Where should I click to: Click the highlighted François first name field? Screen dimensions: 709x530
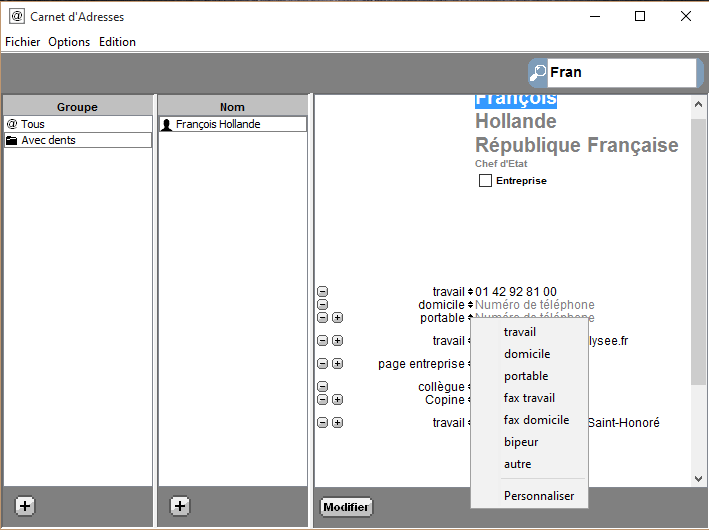point(515,100)
